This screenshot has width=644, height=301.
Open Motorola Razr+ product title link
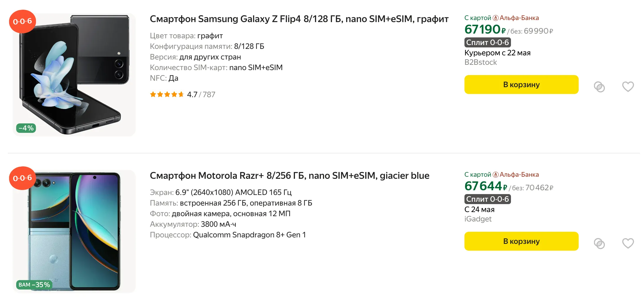coord(289,176)
